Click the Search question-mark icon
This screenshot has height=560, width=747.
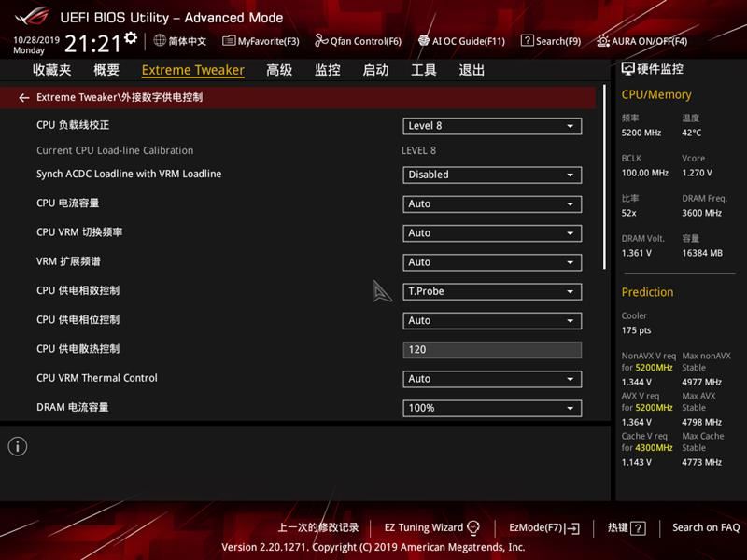pos(527,40)
